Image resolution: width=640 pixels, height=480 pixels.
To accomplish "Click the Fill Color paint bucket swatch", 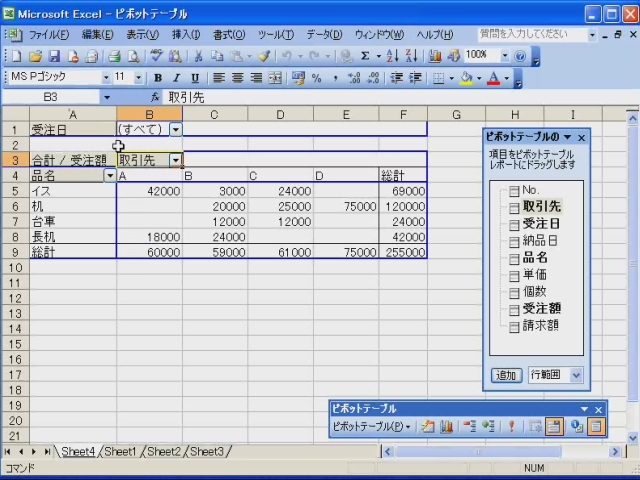I will point(467,78).
